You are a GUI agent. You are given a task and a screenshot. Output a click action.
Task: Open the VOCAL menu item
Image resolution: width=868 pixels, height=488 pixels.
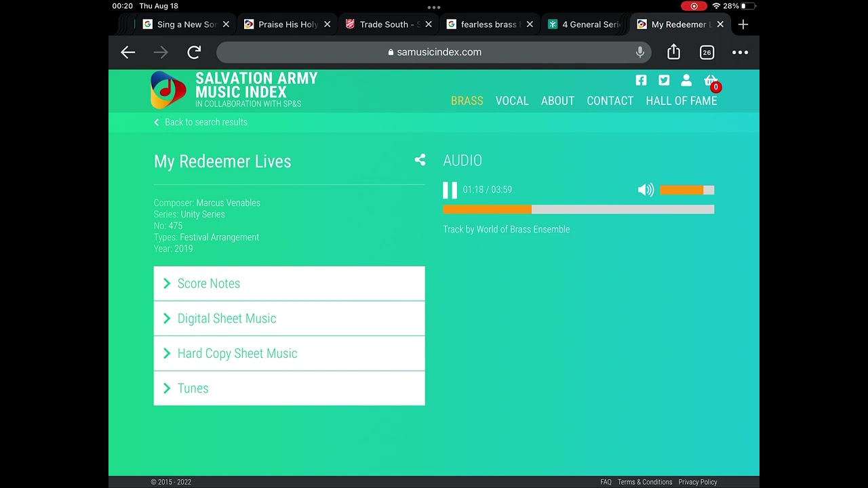coord(512,100)
